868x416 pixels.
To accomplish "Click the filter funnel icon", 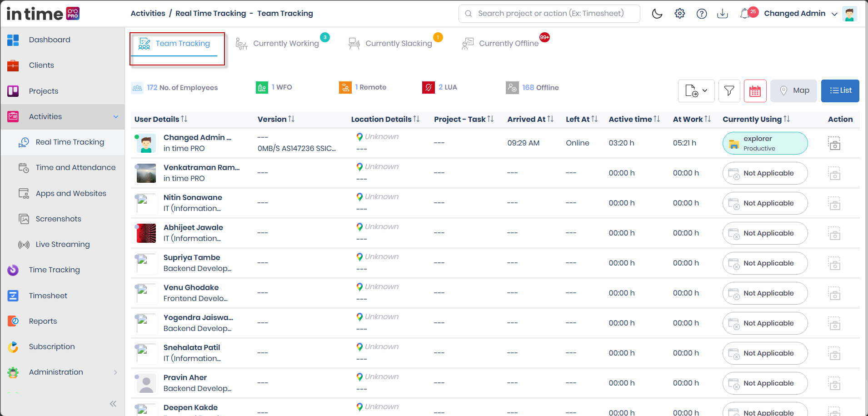I will click(729, 91).
